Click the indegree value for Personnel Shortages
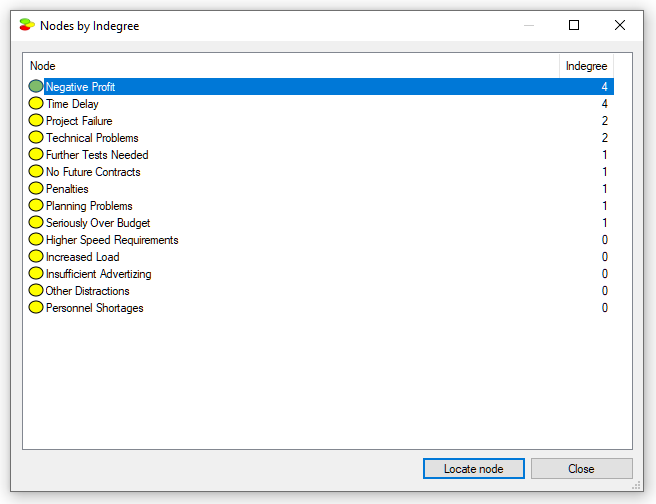The width and height of the screenshot is (656, 504). coord(605,308)
